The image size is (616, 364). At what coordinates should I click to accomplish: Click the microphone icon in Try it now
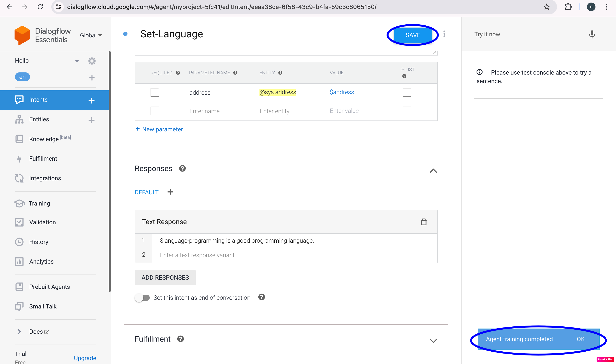pyautogui.click(x=592, y=35)
